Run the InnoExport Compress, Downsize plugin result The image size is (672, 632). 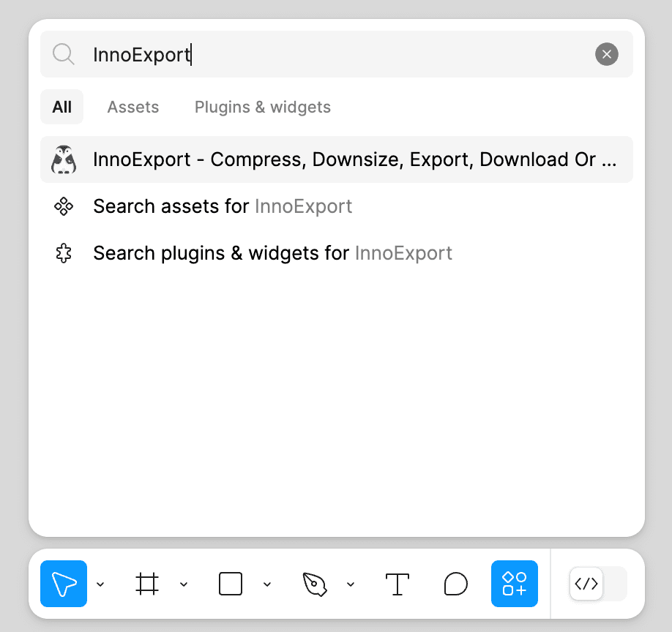337,159
